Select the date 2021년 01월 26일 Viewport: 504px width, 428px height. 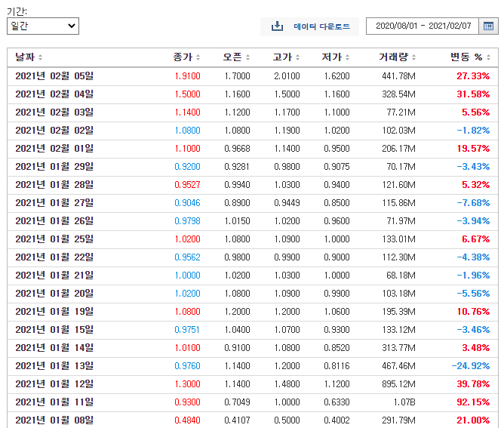(54, 221)
